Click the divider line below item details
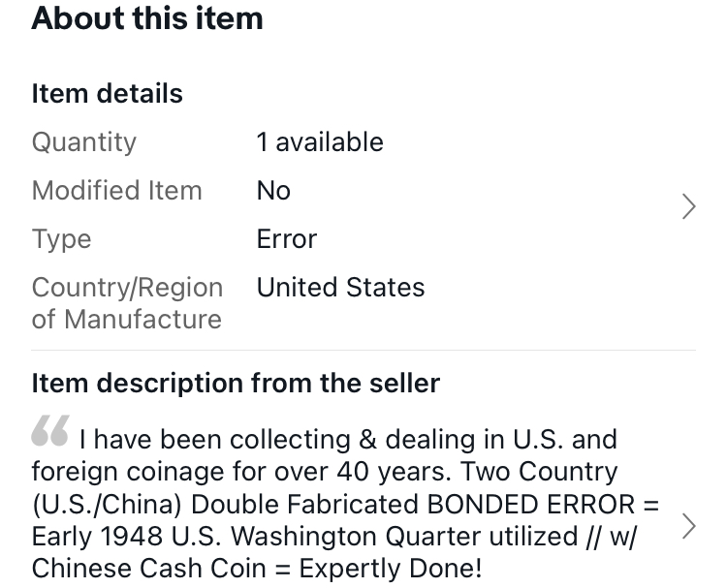 click(x=363, y=351)
